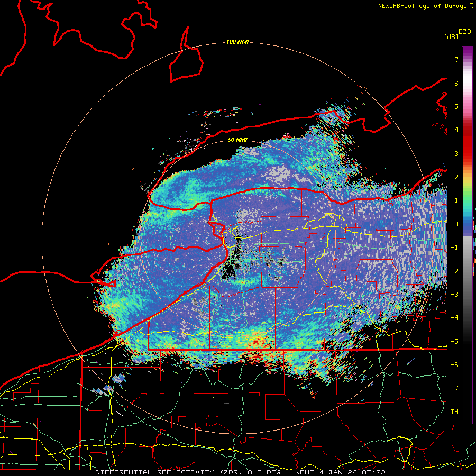Click the -4 value on the color scale
Screen dimensions: 476x476
click(454, 318)
